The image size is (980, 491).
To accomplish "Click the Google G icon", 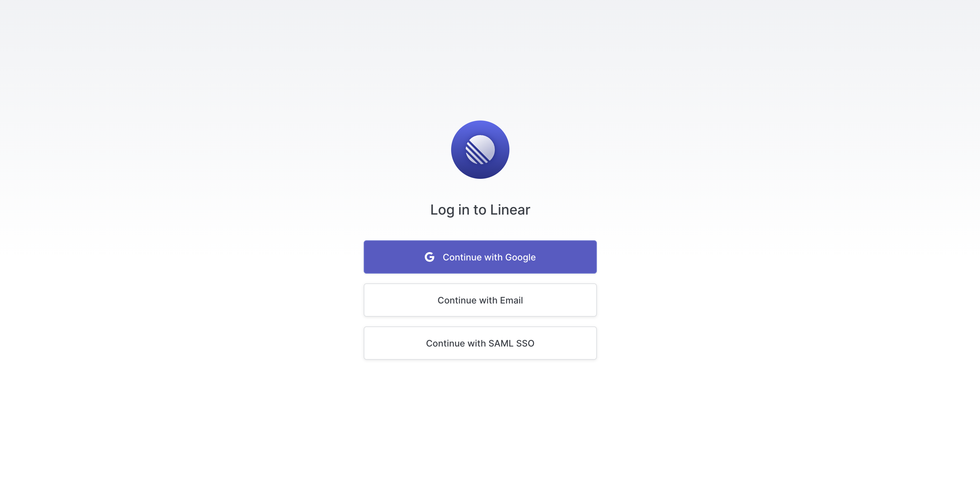I will pos(430,257).
